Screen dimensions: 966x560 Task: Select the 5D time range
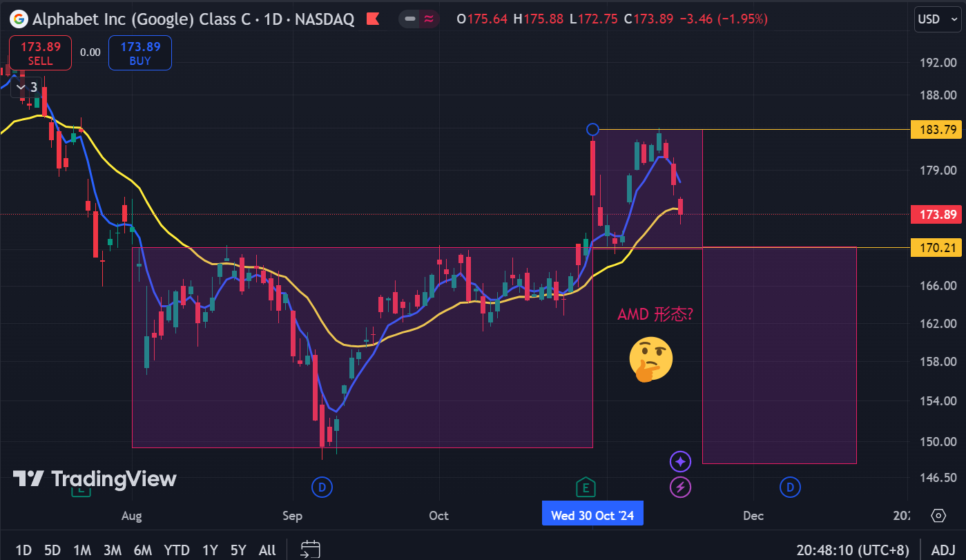coord(52,550)
